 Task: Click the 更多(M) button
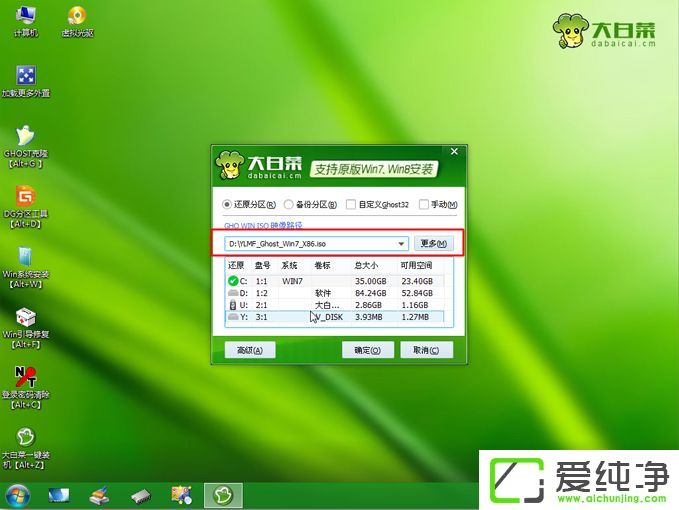point(434,243)
